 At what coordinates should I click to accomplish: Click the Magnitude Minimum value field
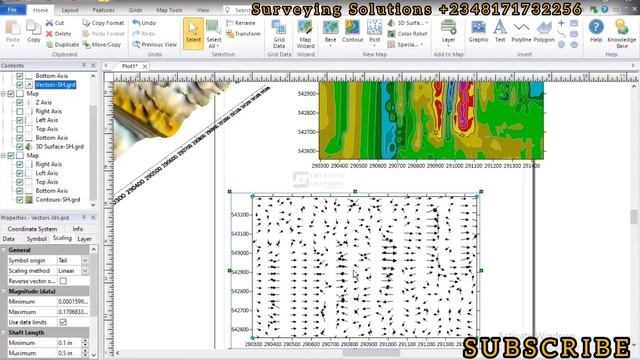[73, 302]
